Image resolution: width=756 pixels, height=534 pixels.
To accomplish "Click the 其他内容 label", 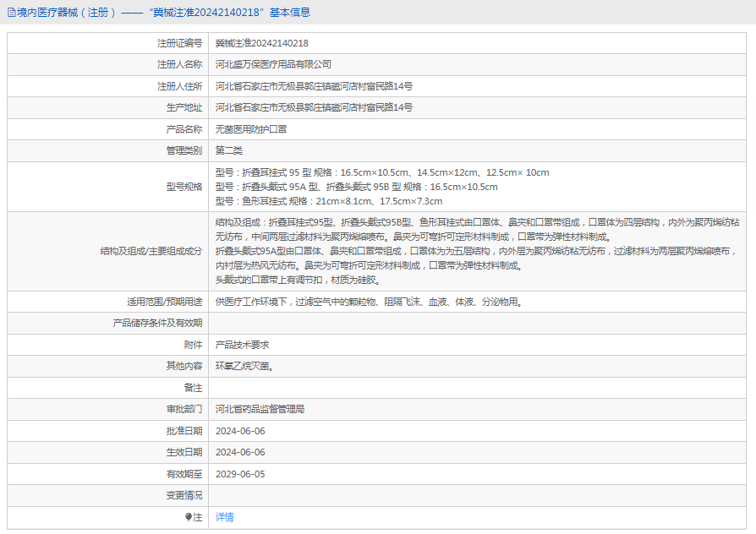I will [x=184, y=367].
